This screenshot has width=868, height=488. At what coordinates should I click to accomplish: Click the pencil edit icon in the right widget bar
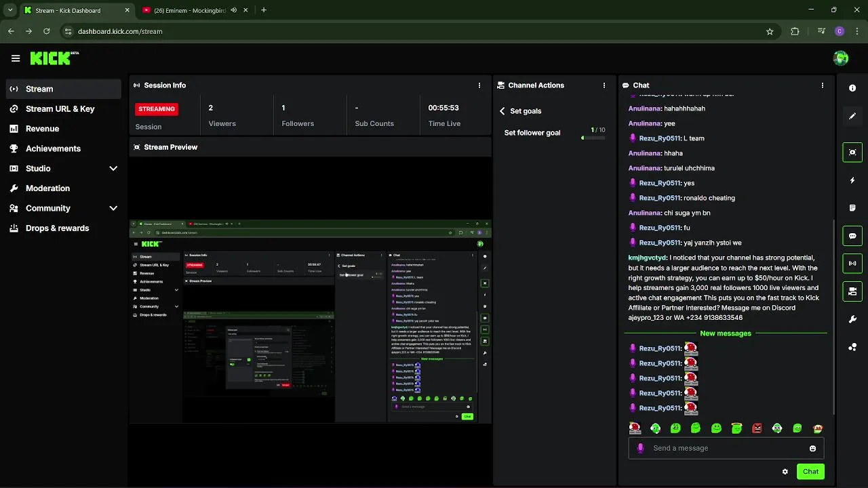pos(852,116)
